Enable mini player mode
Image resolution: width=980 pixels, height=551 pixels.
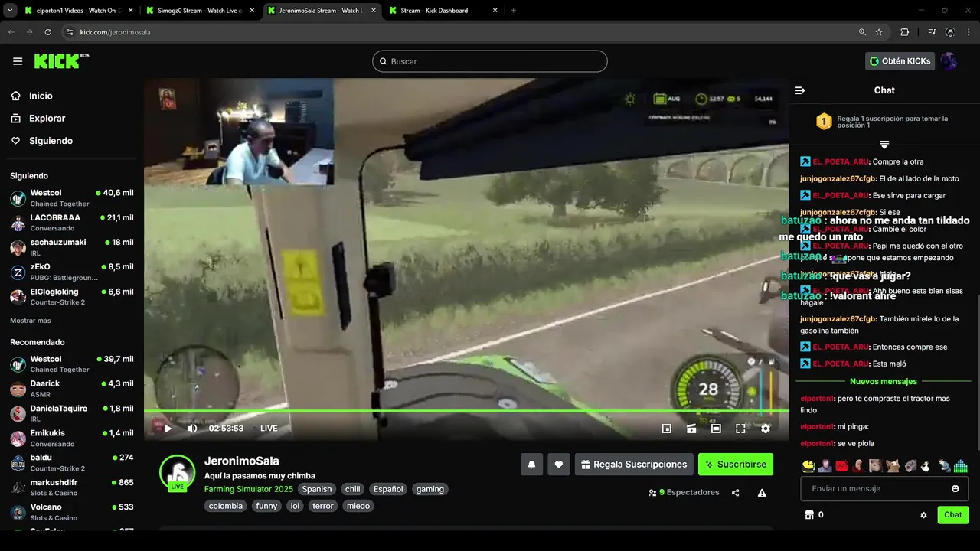(x=666, y=429)
